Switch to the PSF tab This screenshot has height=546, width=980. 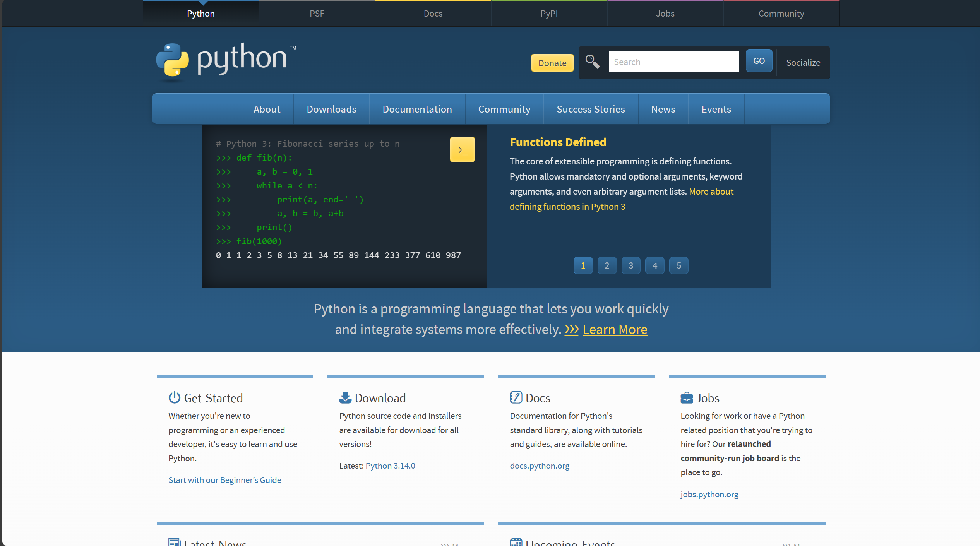click(x=317, y=13)
